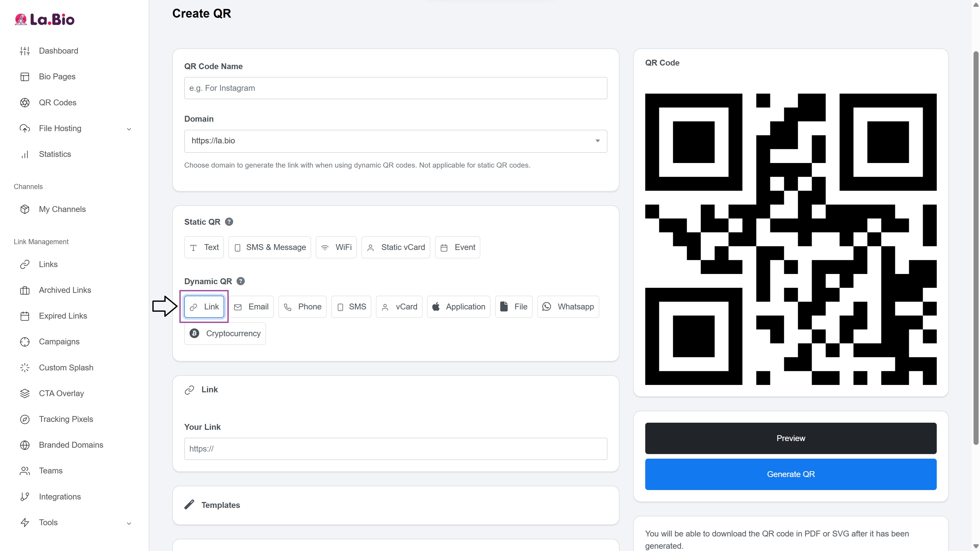980x551 pixels.
Task: Select the Event static QR option
Action: pos(457,247)
